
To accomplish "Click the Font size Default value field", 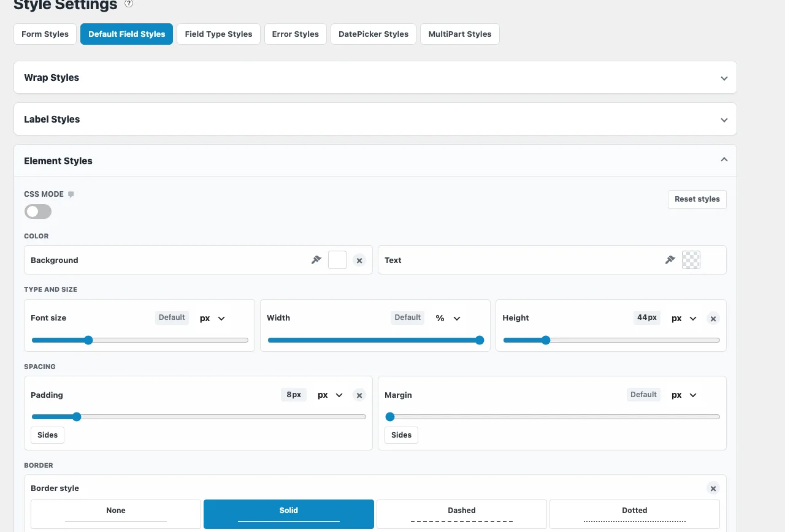I will coord(172,317).
